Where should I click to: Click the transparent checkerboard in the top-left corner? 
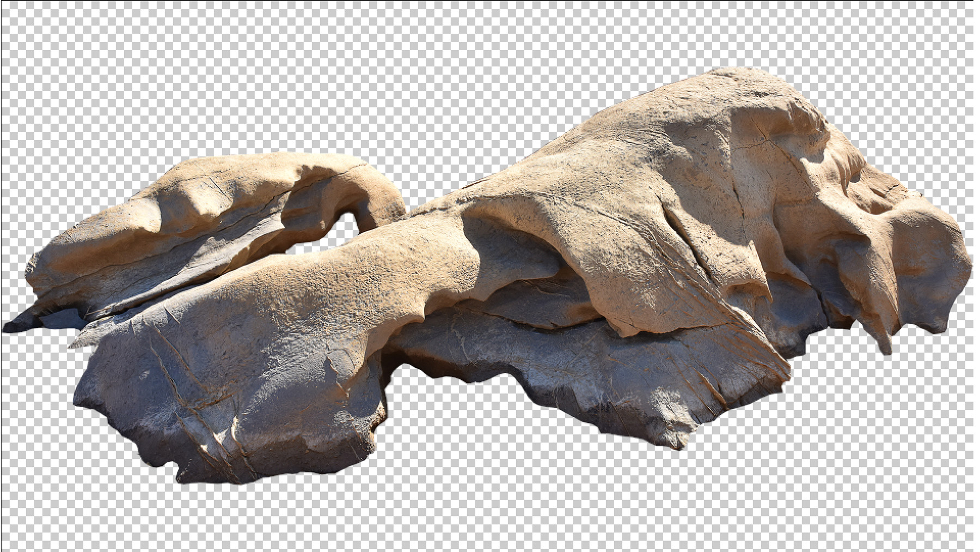pyautogui.click(x=33, y=27)
